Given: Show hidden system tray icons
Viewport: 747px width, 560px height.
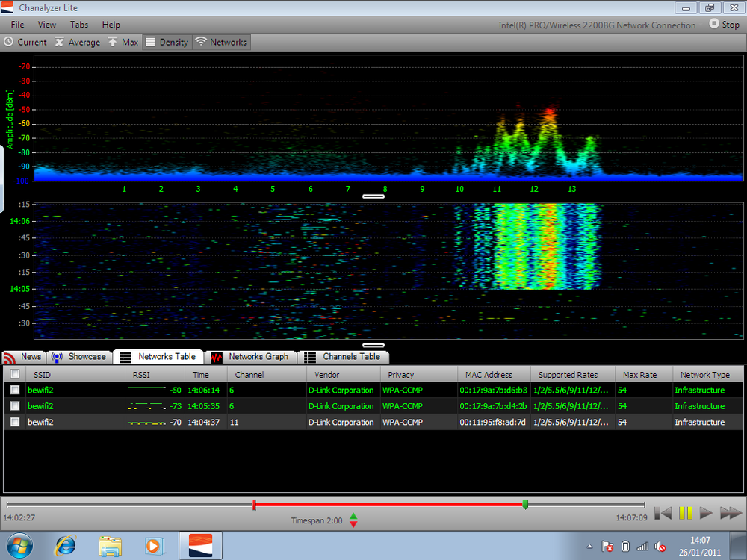Looking at the screenshot, I should click(x=590, y=547).
